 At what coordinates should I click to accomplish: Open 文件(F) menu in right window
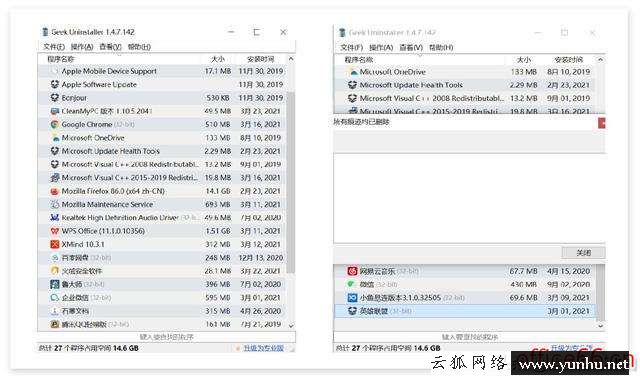[x=352, y=48]
